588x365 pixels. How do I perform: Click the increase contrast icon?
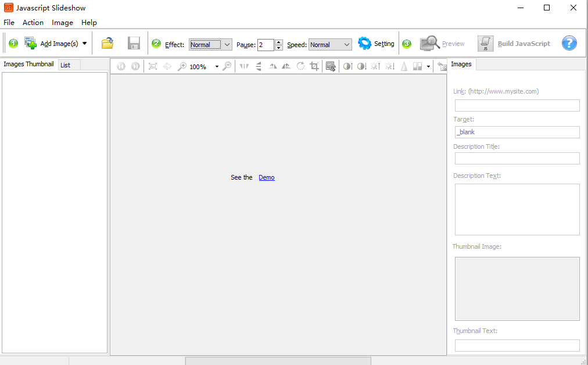click(x=347, y=66)
